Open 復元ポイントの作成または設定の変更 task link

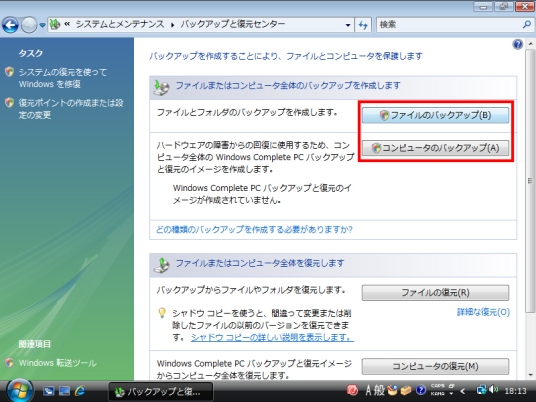[71, 109]
